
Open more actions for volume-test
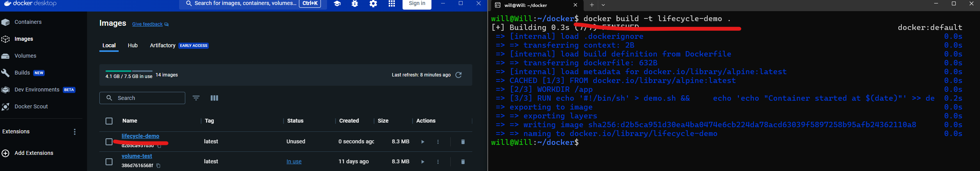tap(438, 162)
